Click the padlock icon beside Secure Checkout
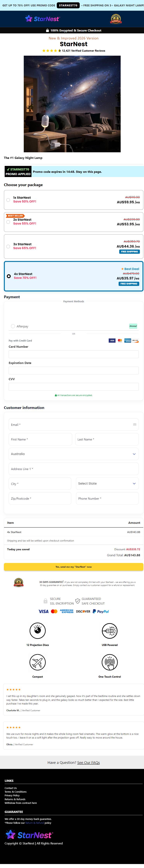144x868 pixels. point(47,30)
